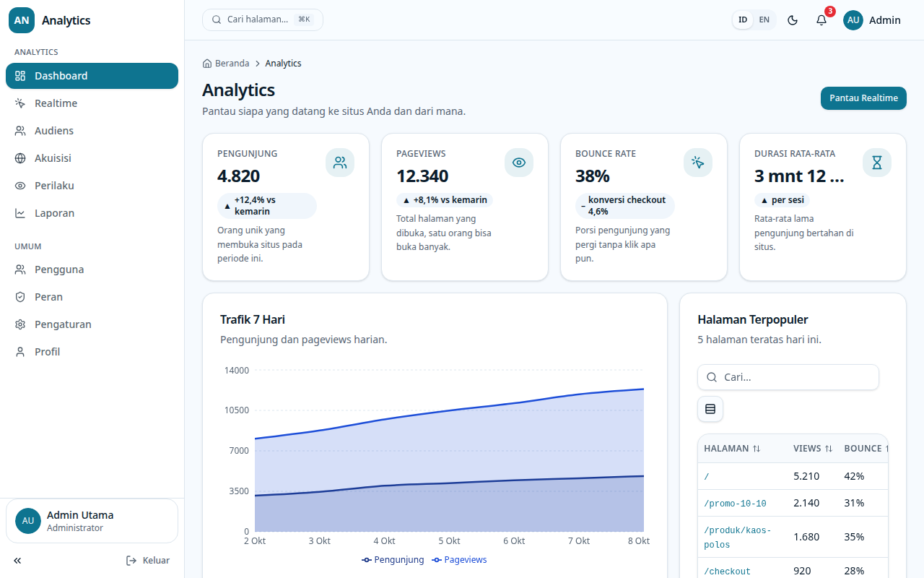Click the Beranda breadcrumb link
This screenshot has width=924, height=578.
tap(226, 64)
